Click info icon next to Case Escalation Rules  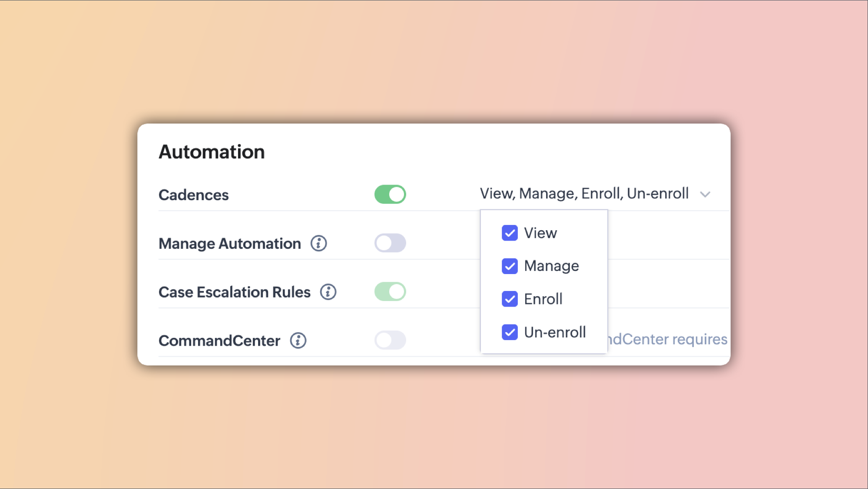point(328,292)
